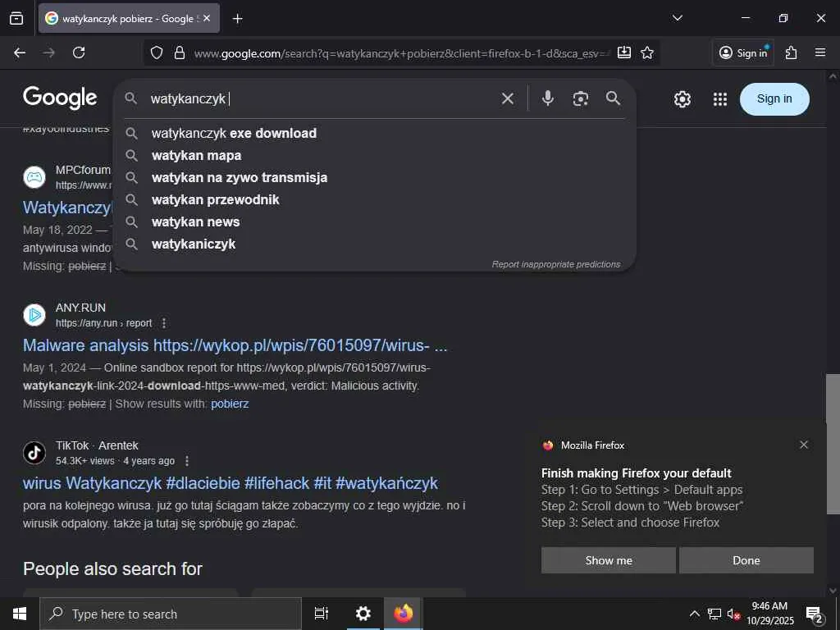Viewport: 840px width, 630px height.
Task: Select suggestion watykan news
Action: tap(374, 221)
